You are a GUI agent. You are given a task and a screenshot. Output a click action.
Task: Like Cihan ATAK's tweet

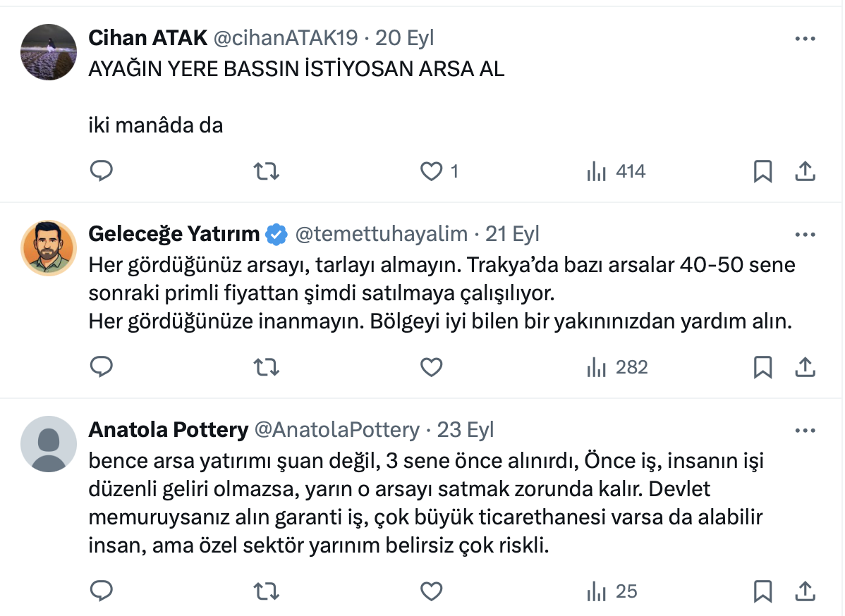tap(431, 171)
